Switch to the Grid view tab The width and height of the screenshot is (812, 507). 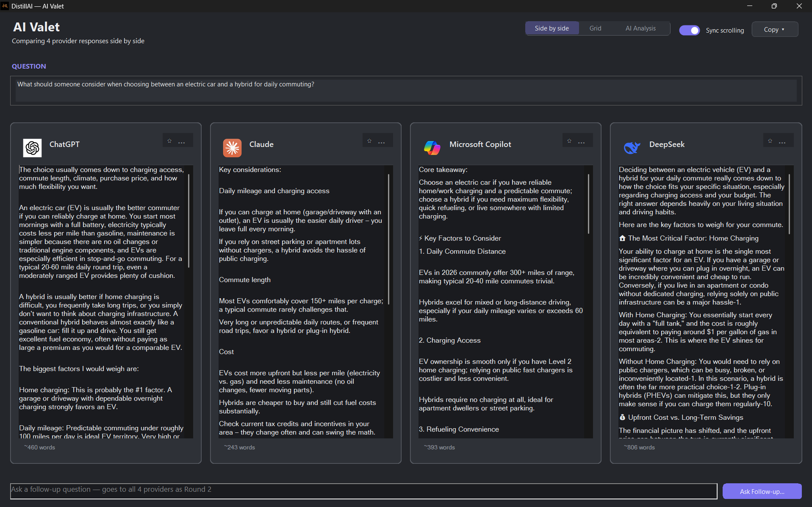pos(595,28)
